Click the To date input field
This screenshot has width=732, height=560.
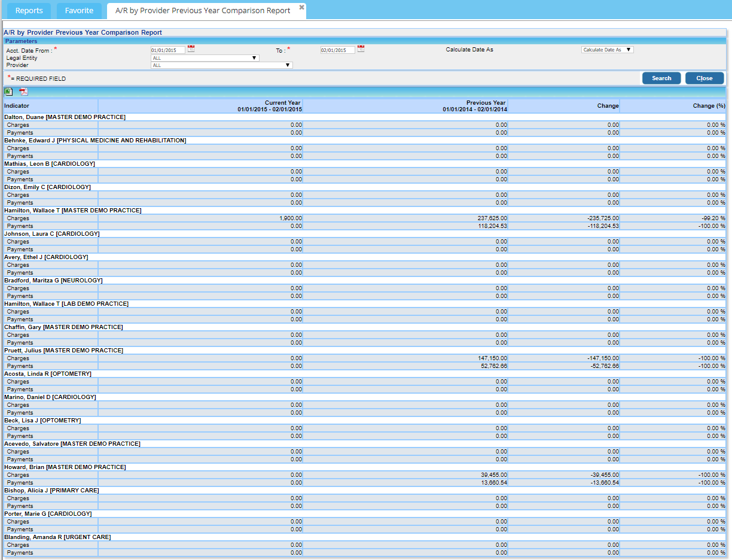(338, 50)
